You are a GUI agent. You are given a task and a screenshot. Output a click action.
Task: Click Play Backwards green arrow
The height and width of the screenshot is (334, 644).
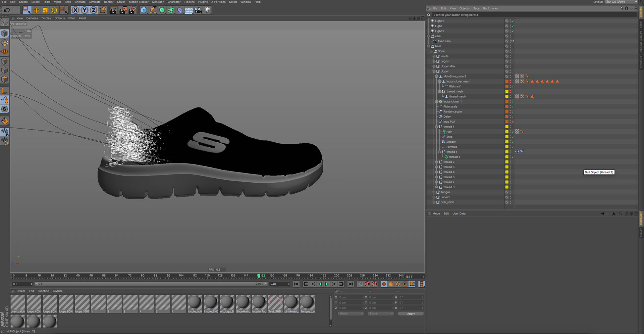pos(320,284)
